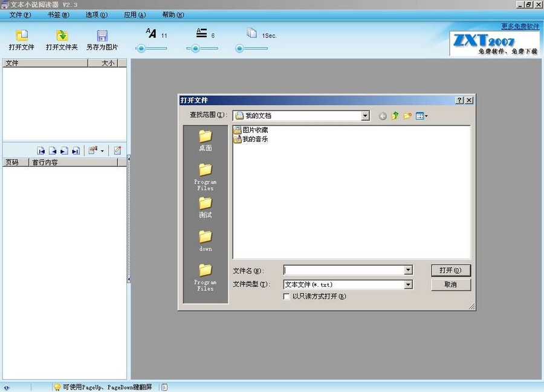This screenshot has width=544, height=392.
Task: Go up one folder level
Action: click(x=395, y=116)
